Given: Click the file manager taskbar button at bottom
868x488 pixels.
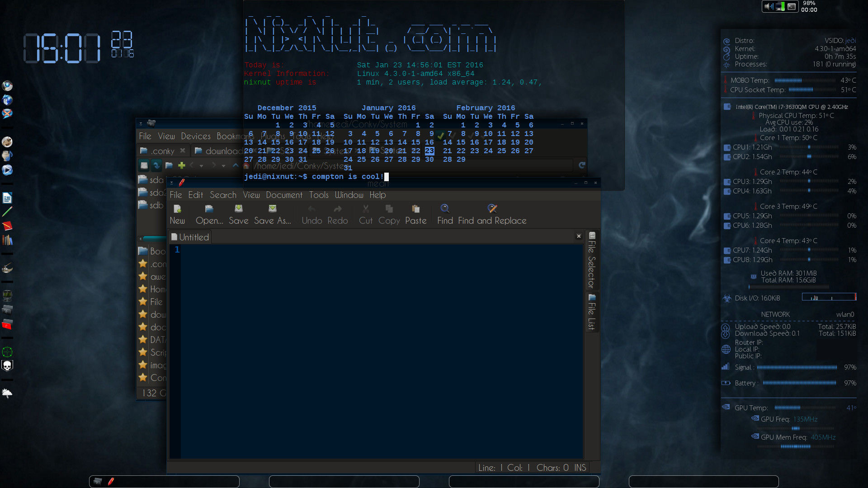Looking at the screenshot, I should click(x=98, y=482).
